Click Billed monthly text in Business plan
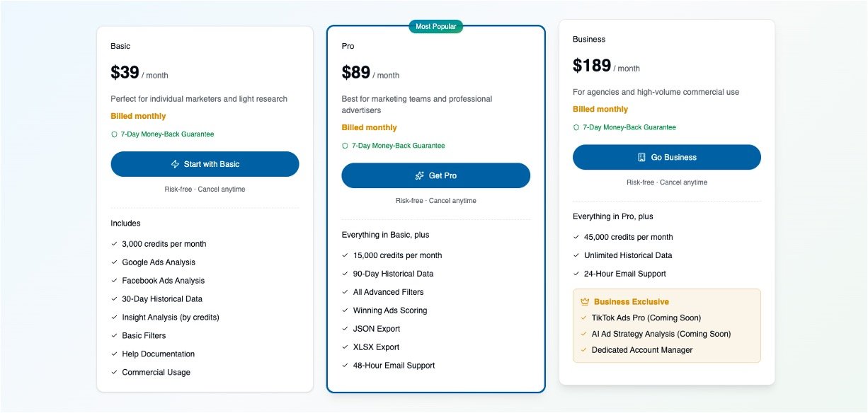Viewport: 868px width, 413px height. coord(600,109)
